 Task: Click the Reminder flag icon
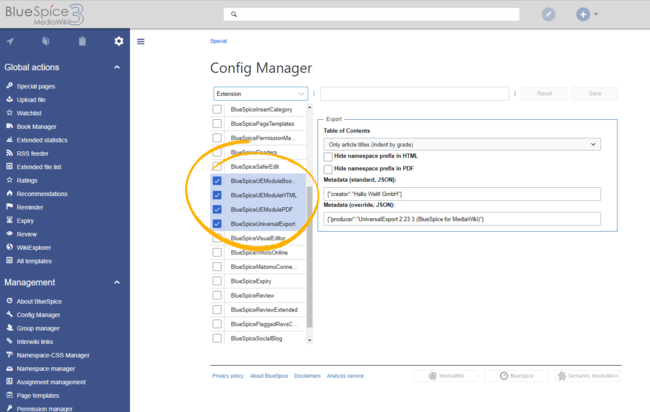(x=10, y=207)
